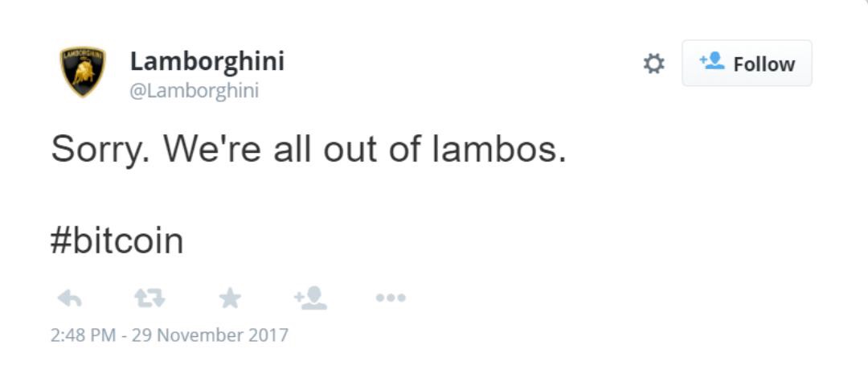
Task: Click the year 2017 in timestamp
Action: 271,335
